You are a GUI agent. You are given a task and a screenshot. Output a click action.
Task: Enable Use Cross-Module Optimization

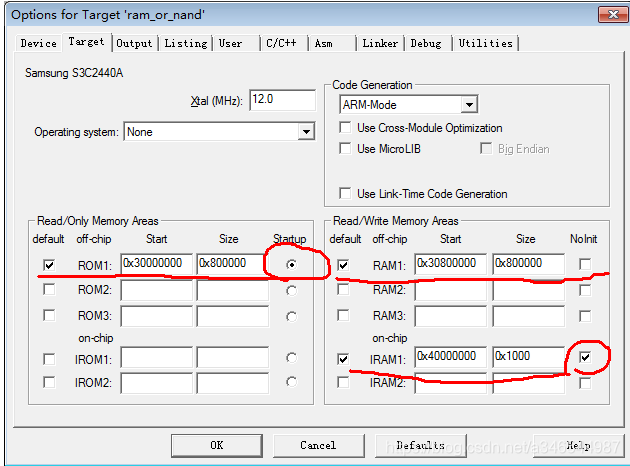(x=345, y=128)
